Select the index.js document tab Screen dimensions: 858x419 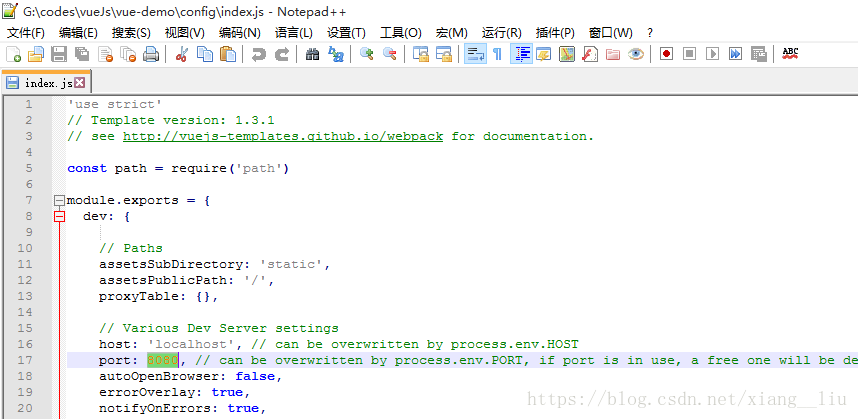pos(46,83)
